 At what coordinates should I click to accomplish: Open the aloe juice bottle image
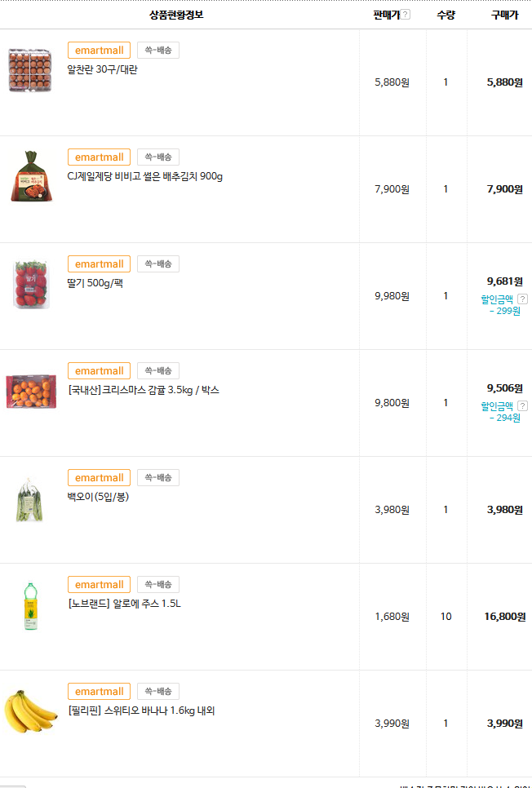click(30, 605)
